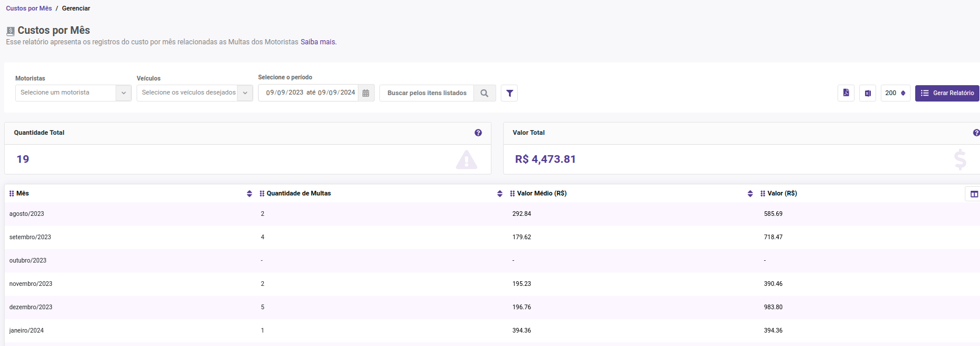Open table column visibility chooser
The image size is (980, 346).
(974, 194)
